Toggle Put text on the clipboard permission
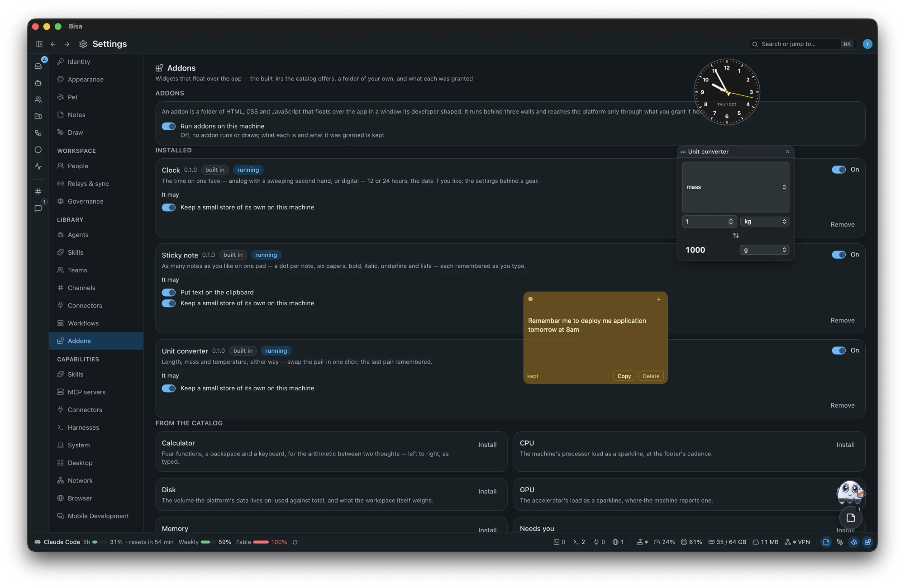This screenshot has height=588, width=905. (x=169, y=292)
